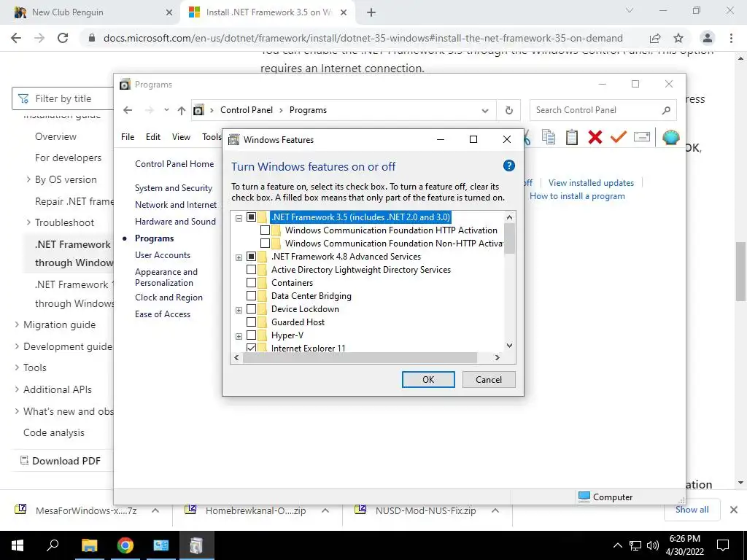
Task: Toggle .NET Framework 4.8 Advanced Services checkbox
Action: click(x=251, y=257)
